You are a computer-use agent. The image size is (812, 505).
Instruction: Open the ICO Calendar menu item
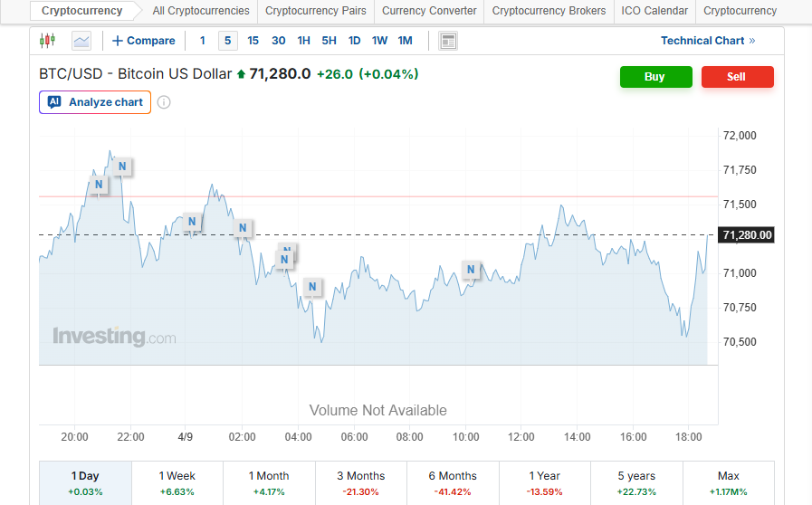[654, 11]
